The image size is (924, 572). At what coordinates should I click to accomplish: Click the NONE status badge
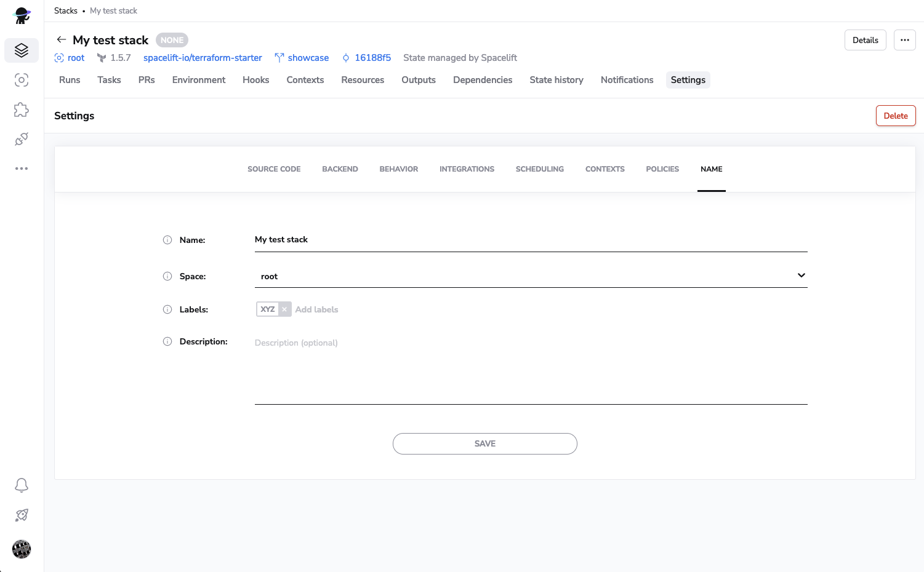[x=172, y=40]
